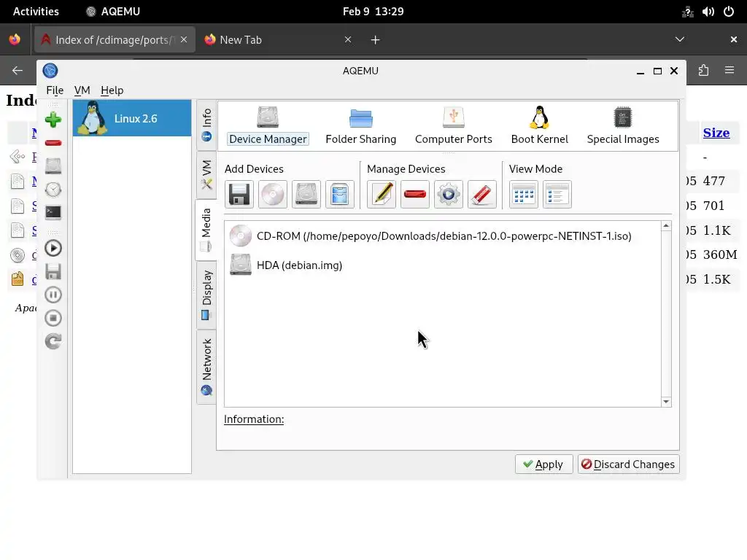This screenshot has width=747, height=560.
Task: Add a storage device with blue cabinet icon
Action: tap(340, 194)
